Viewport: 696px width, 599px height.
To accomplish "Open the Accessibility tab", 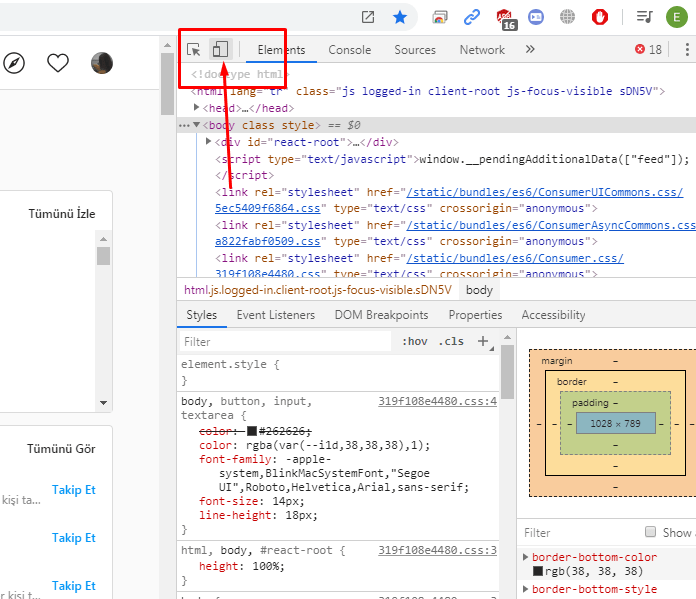I will pos(553,315).
